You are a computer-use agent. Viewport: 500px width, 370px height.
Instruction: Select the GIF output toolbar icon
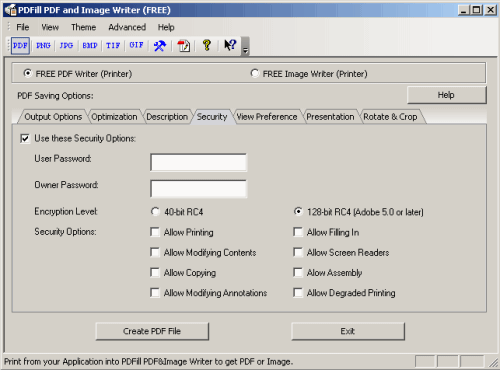[x=136, y=45]
